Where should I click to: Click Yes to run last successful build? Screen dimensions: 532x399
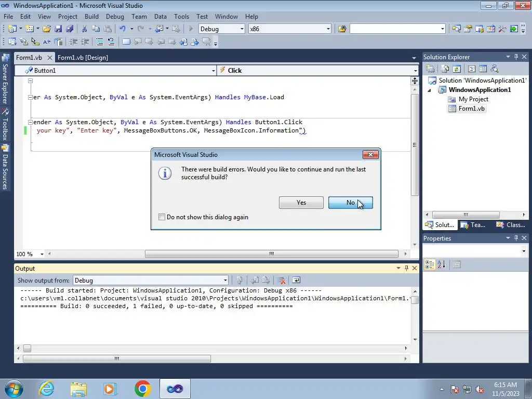[301, 203]
